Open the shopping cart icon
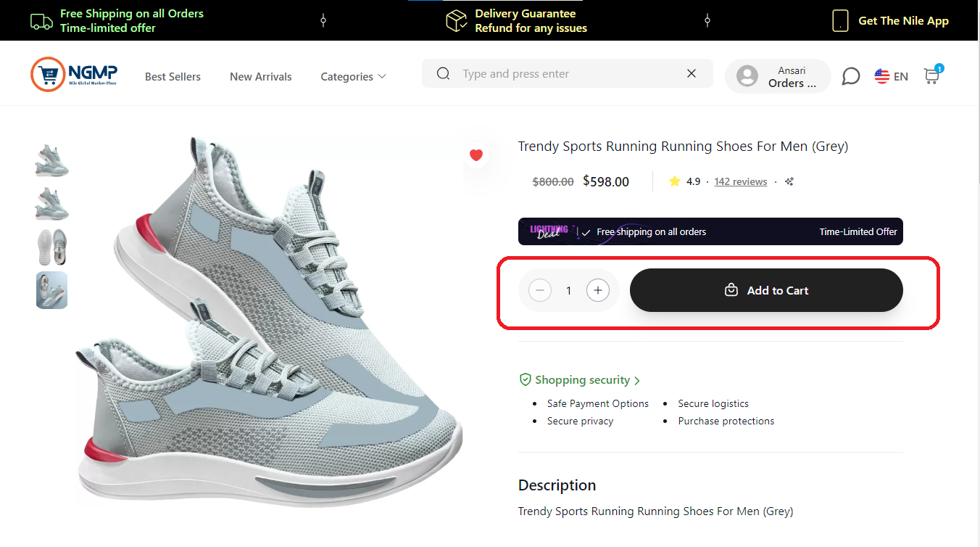The height and width of the screenshot is (547, 980). tap(932, 75)
